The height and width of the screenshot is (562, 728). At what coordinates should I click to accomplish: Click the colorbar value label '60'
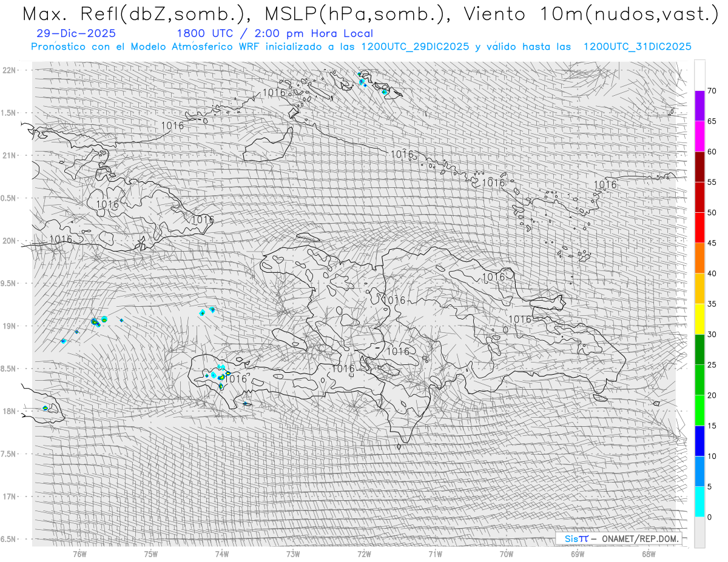pyautogui.click(x=712, y=152)
